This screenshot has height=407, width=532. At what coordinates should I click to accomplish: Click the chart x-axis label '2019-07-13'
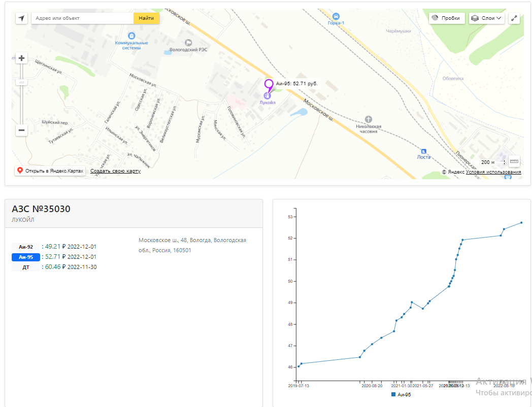[x=298, y=386]
